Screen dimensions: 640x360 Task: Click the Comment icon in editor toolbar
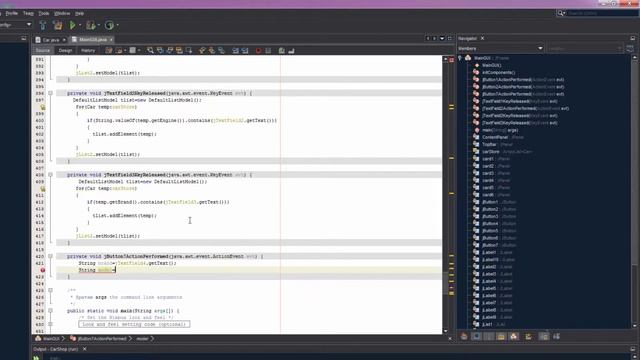(282, 50)
